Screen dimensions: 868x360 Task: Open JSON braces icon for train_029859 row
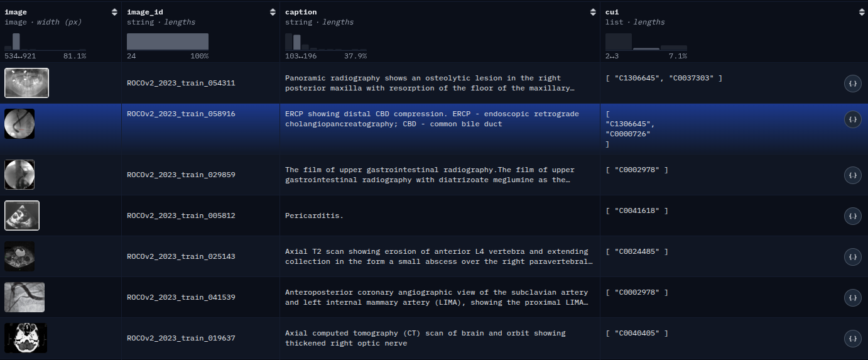[852, 175]
